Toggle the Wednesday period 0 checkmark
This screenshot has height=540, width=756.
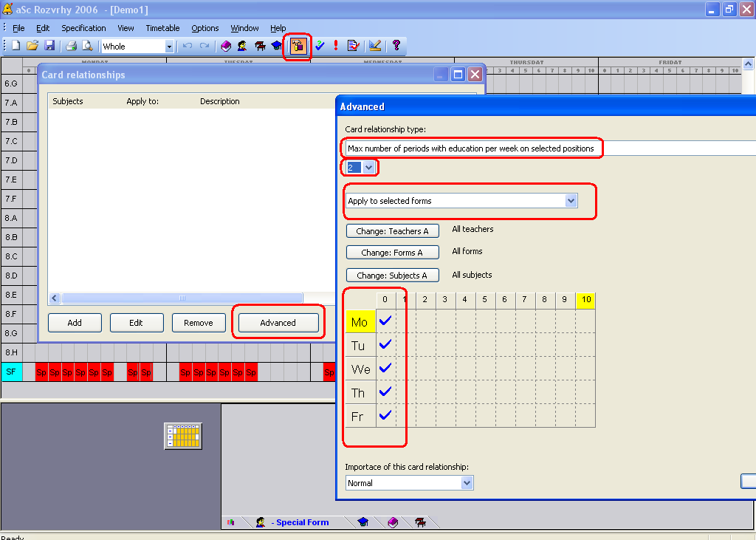click(x=385, y=369)
